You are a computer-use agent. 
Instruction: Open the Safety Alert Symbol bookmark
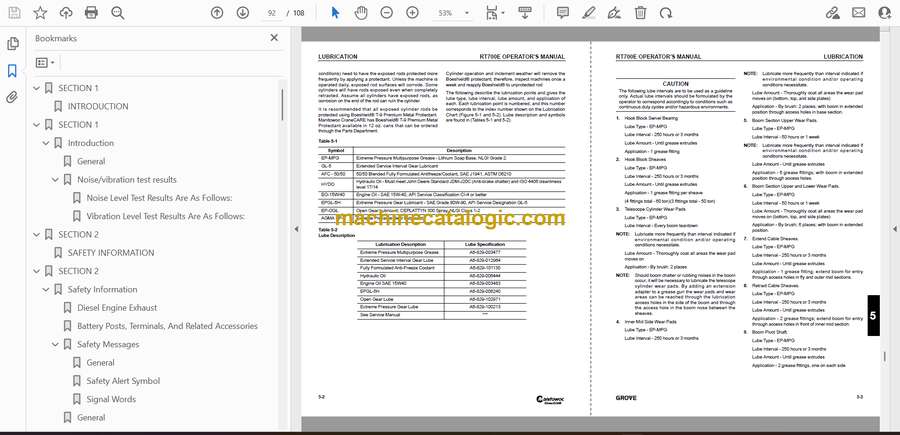[x=123, y=381]
